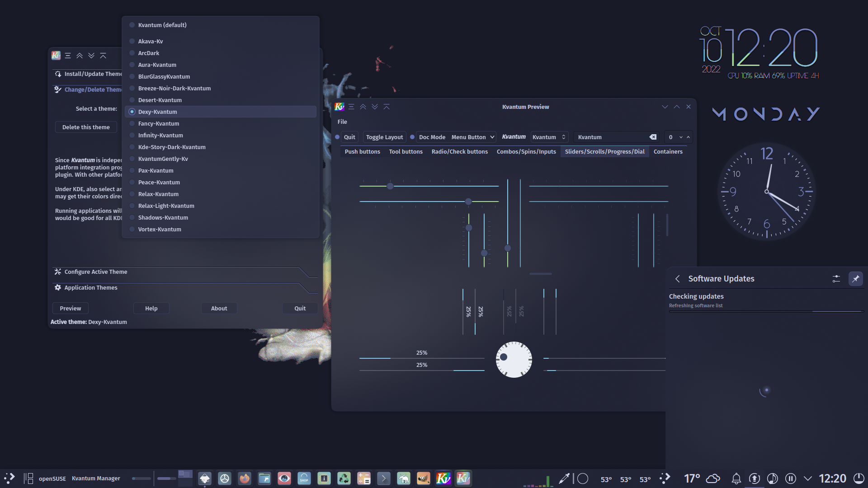Click the Kvantum Manager window application icon
Image resolution: width=868 pixels, height=488 pixels.
coord(56,56)
